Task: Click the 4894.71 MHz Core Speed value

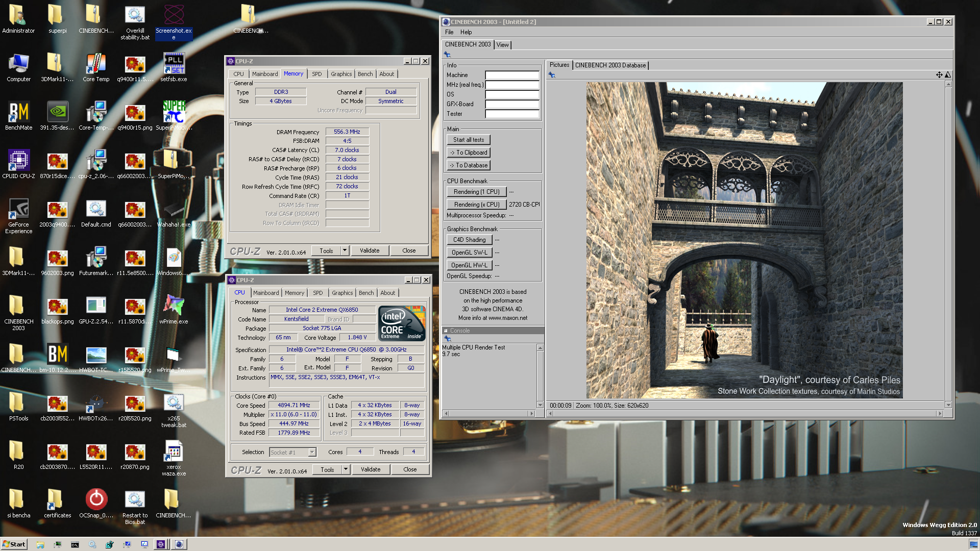Action: (294, 405)
